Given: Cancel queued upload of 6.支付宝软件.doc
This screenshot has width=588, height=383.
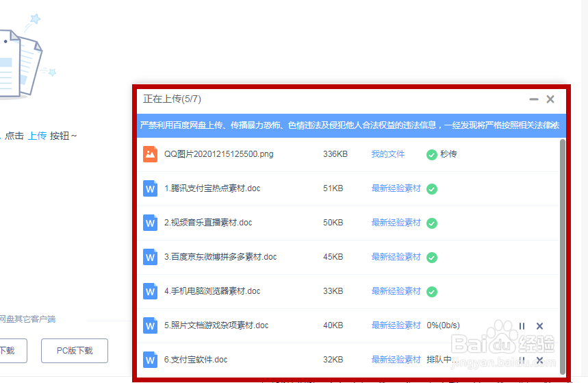Looking at the screenshot, I should coord(539,360).
